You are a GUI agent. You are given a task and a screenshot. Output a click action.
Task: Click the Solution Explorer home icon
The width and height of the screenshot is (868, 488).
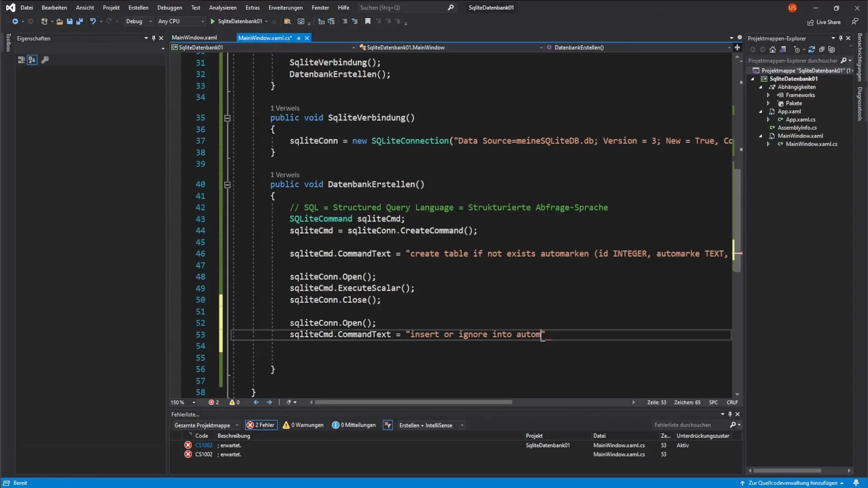pyautogui.click(x=773, y=50)
